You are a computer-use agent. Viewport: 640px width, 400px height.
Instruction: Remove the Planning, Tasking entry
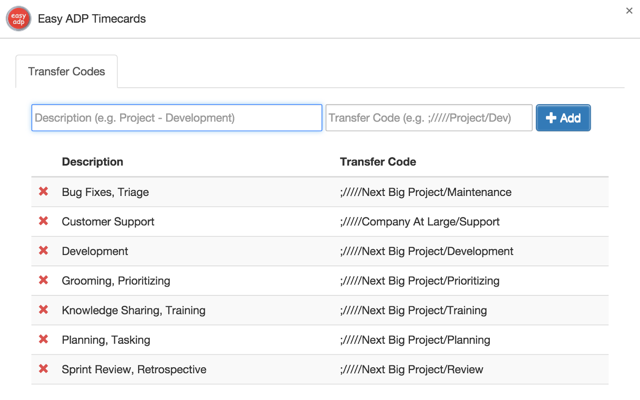[x=43, y=339]
